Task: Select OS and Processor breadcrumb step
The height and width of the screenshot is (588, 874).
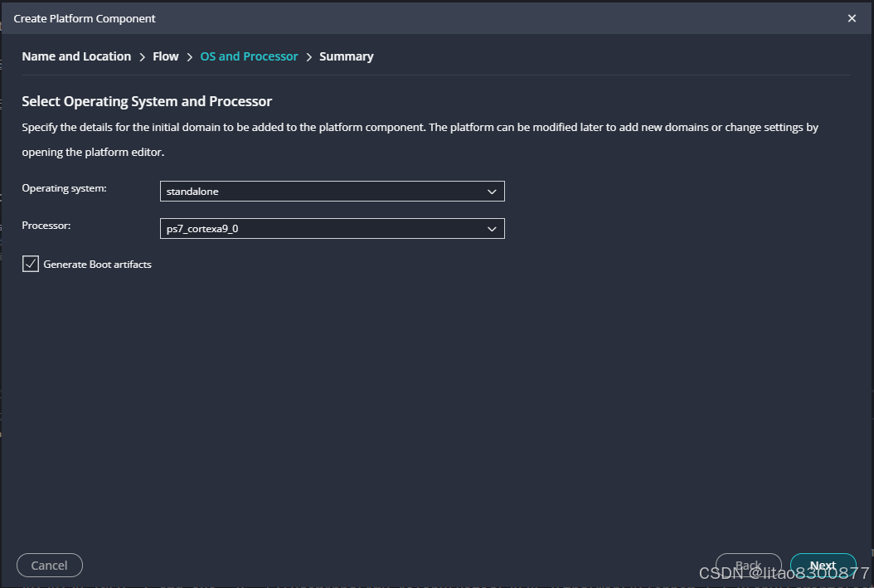Action: [249, 56]
